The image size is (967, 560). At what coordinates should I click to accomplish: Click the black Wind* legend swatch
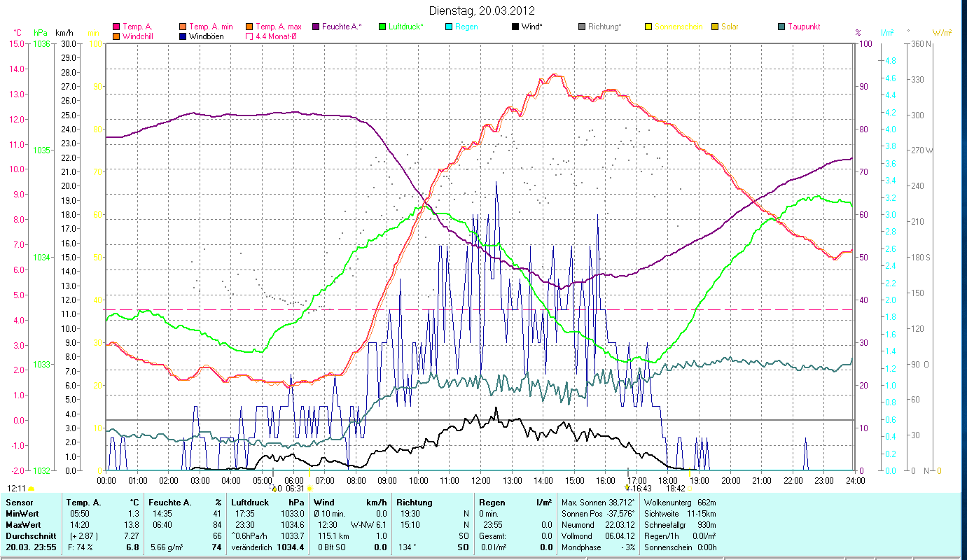[515, 27]
